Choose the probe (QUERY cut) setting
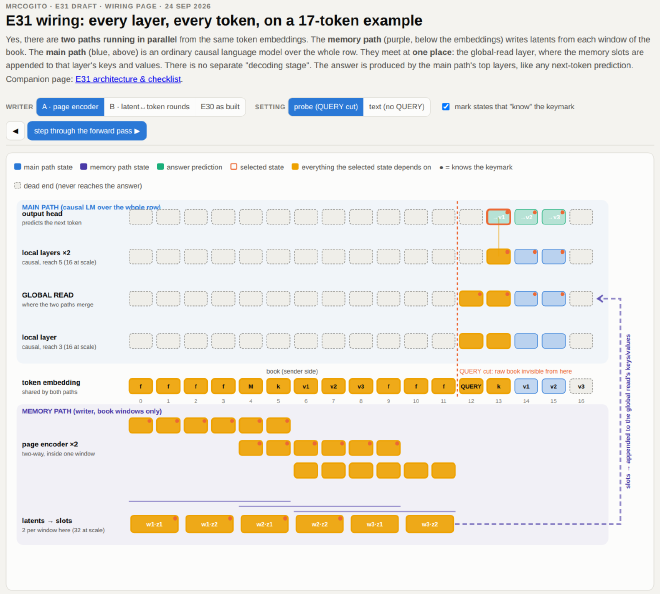The height and width of the screenshot is (594, 660). point(326,107)
